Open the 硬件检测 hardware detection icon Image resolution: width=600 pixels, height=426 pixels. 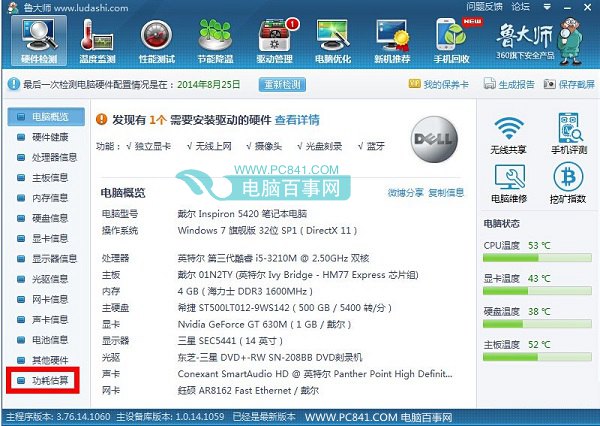click(39, 41)
